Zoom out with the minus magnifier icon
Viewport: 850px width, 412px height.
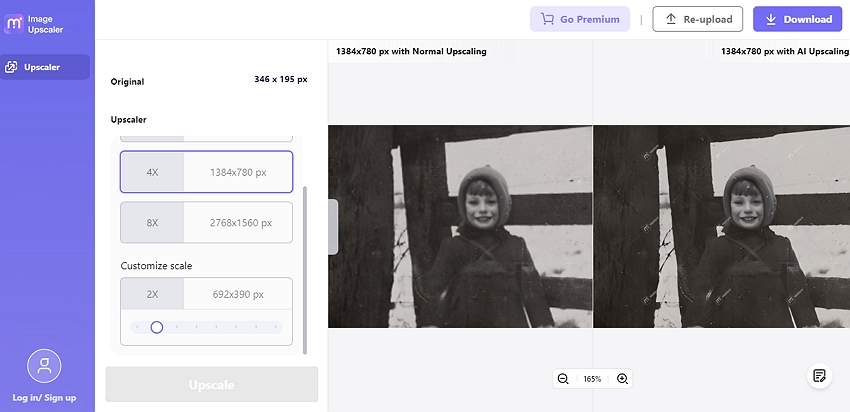pyautogui.click(x=563, y=379)
